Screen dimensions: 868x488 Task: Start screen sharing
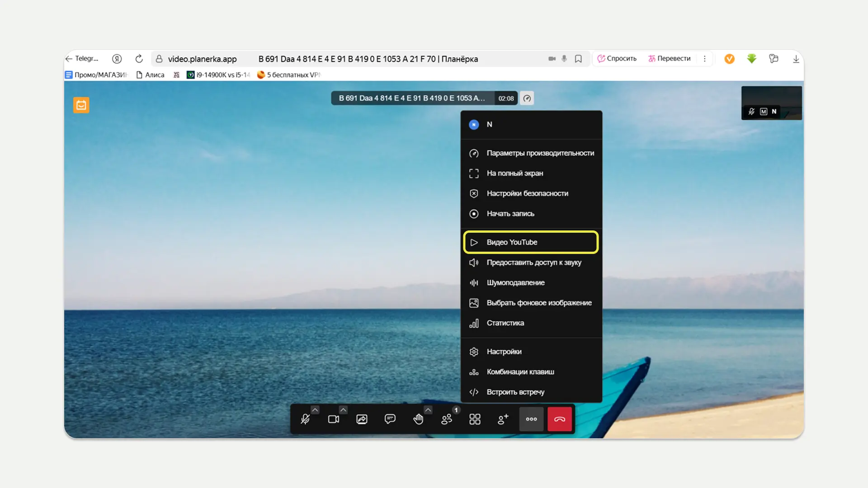[x=362, y=419]
